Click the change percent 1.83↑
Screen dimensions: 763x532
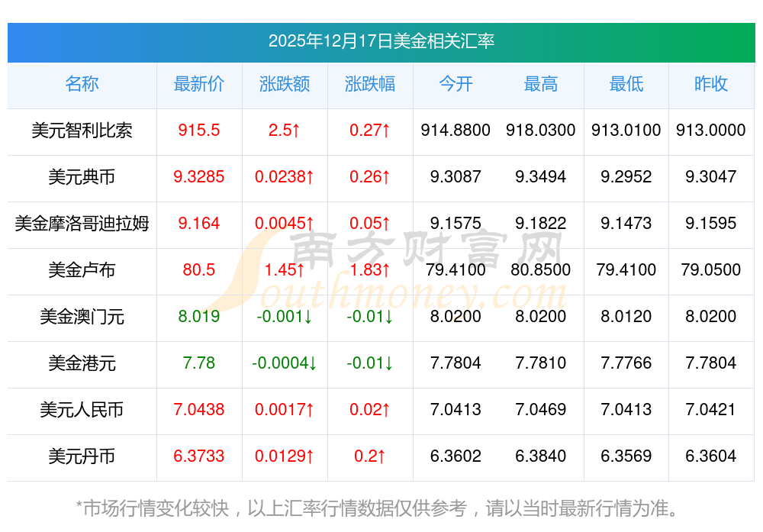coord(370,269)
